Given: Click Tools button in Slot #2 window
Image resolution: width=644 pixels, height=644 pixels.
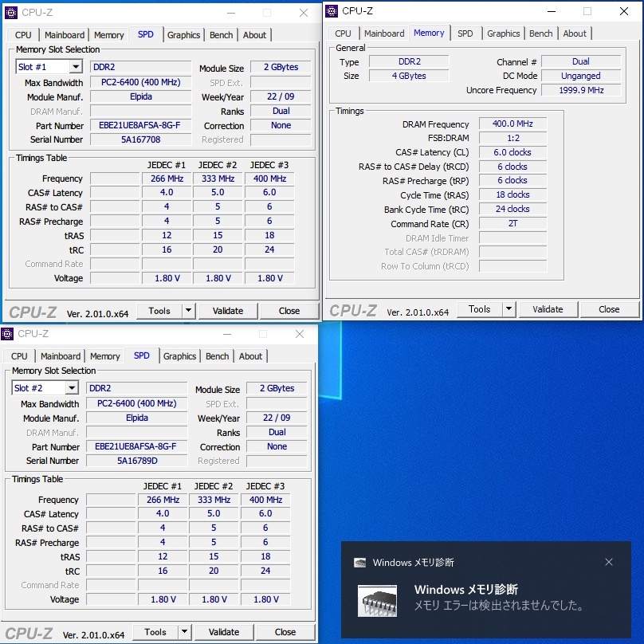Looking at the screenshot, I should click(x=155, y=632).
